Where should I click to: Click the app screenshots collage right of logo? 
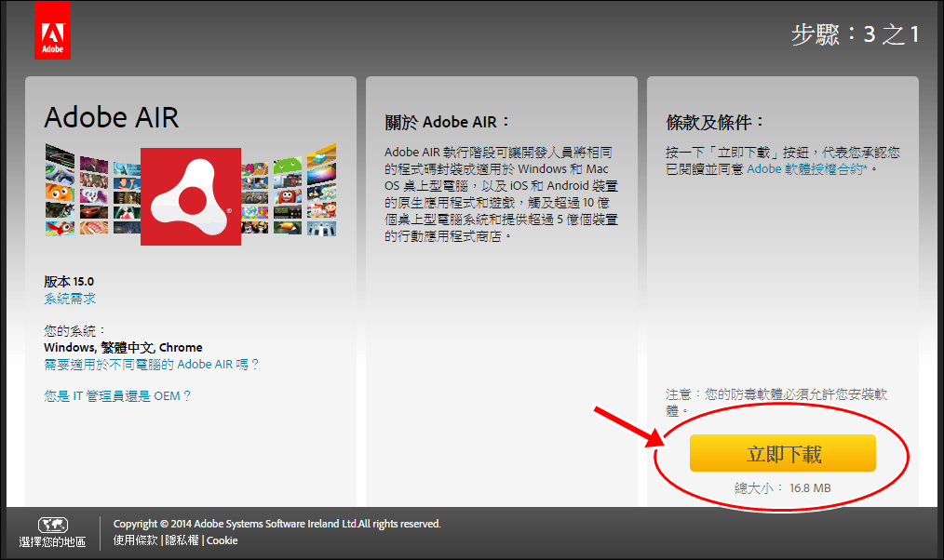pos(289,190)
